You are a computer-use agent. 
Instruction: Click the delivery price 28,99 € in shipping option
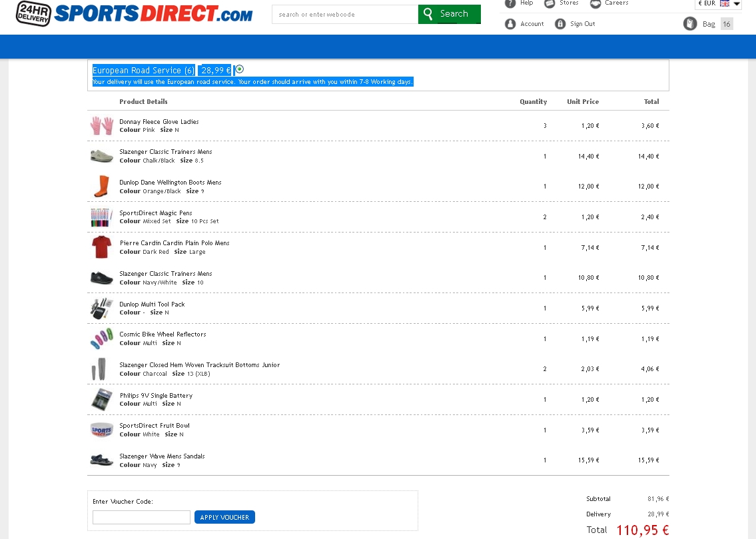[216, 71]
